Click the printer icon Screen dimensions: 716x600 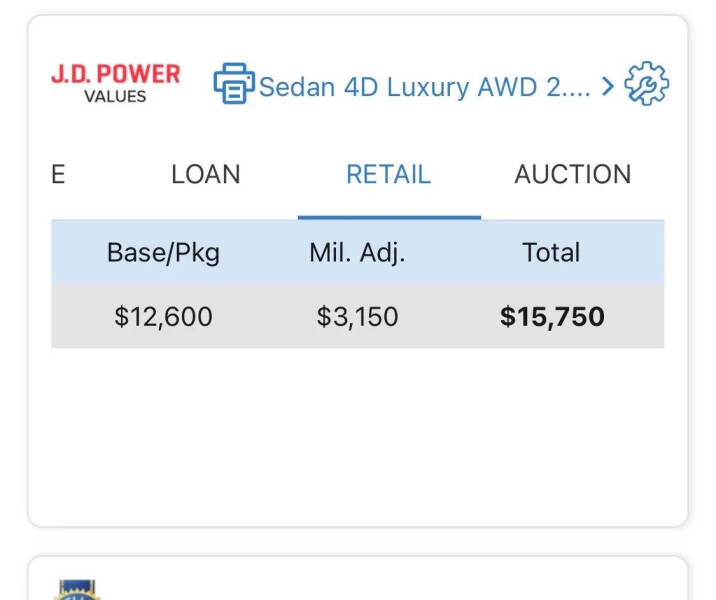click(x=233, y=84)
